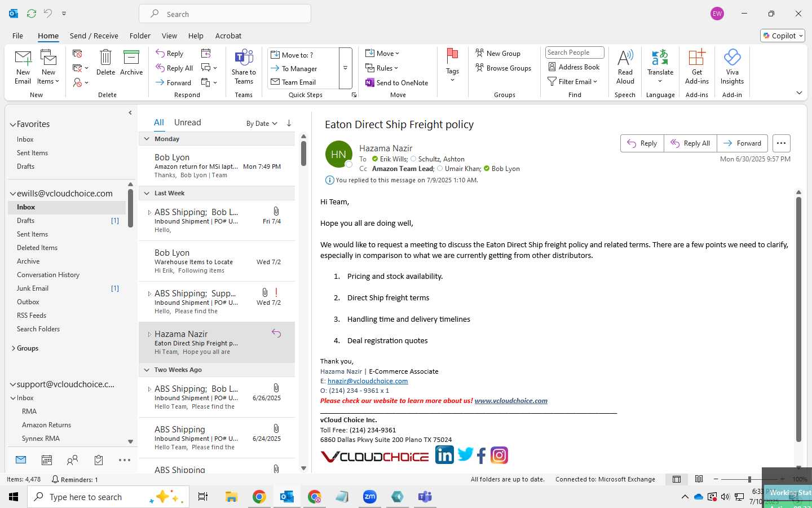Click the Send/Receive All Folders quick-access icon
Viewport: 812px width, 508px height.
coord(32,13)
